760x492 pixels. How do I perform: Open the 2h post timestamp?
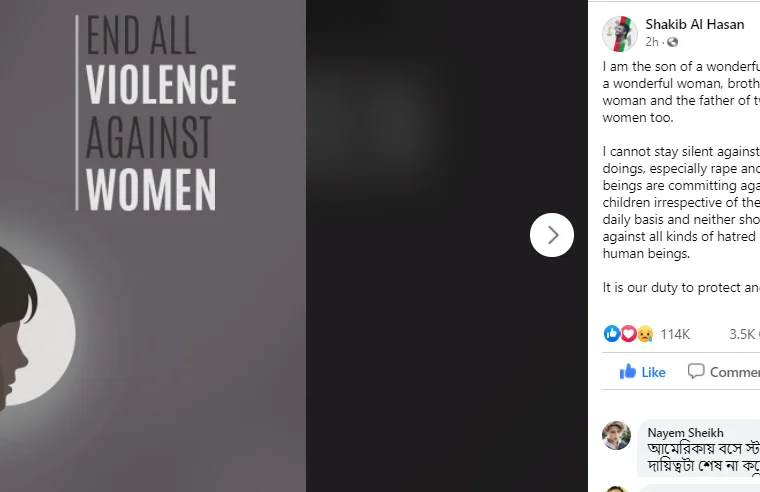(x=652, y=42)
